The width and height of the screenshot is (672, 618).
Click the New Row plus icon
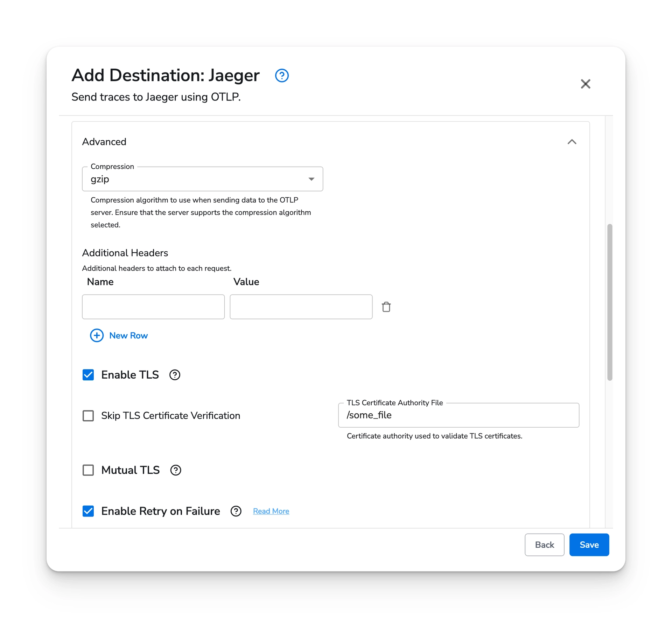click(97, 335)
